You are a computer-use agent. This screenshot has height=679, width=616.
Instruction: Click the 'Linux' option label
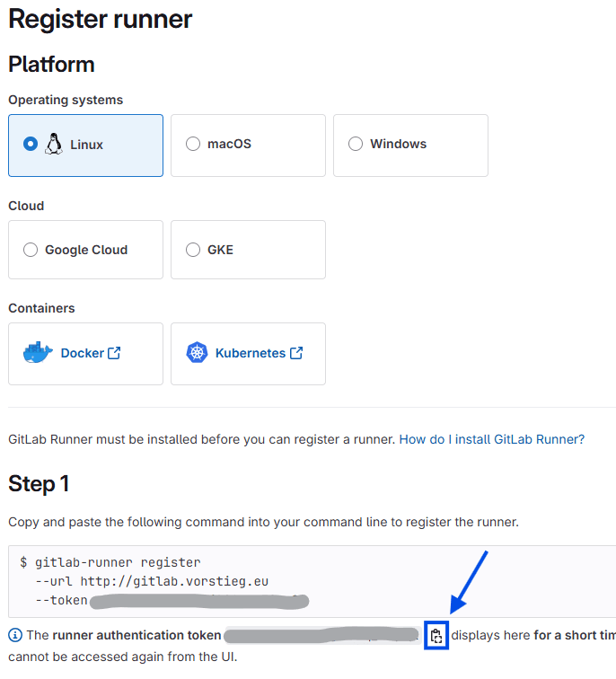[86, 145]
